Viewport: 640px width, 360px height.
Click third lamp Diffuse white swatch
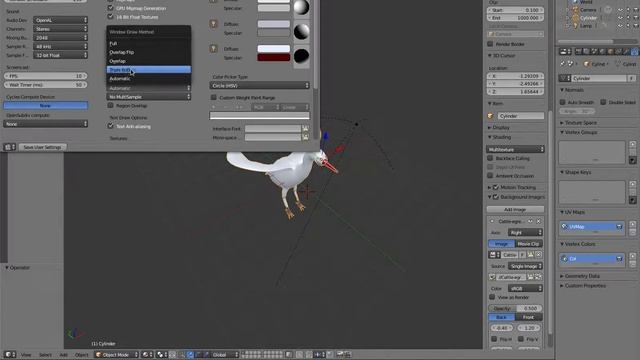(273, 49)
